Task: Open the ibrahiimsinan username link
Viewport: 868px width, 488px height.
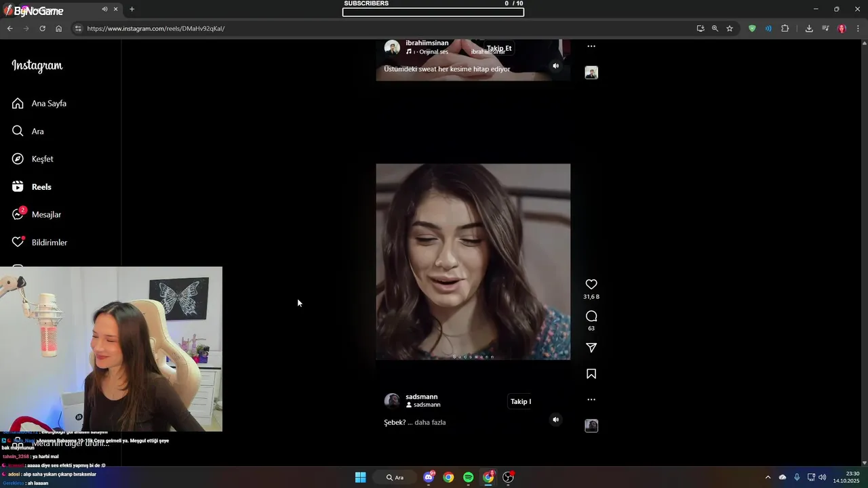Action: [x=427, y=43]
